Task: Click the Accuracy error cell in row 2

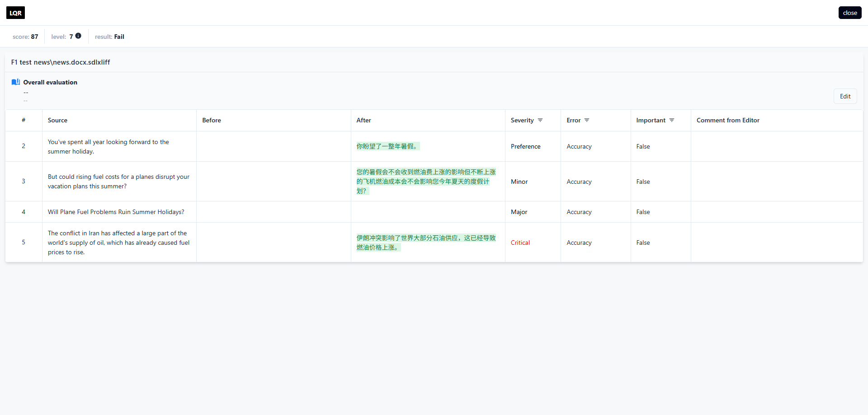Action: tap(579, 146)
